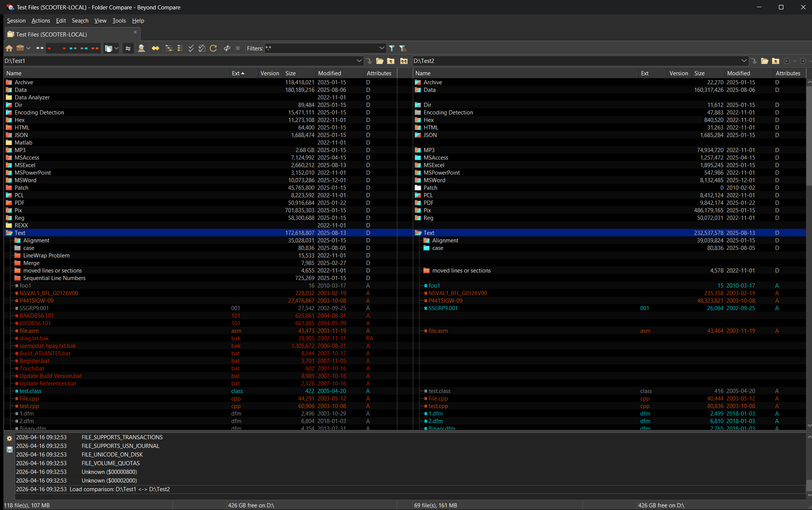
Task: Toggle Show Differences red squares filter
Action: [56, 48]
